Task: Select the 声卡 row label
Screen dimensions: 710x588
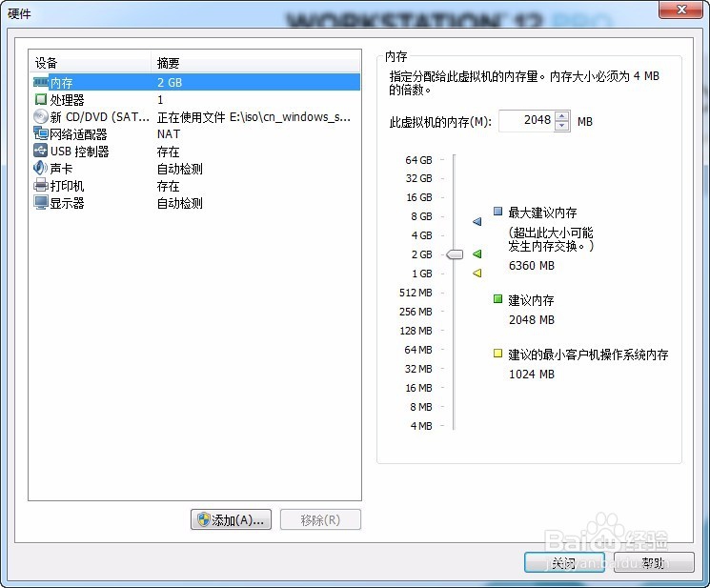Action: [x=61, y=169]
